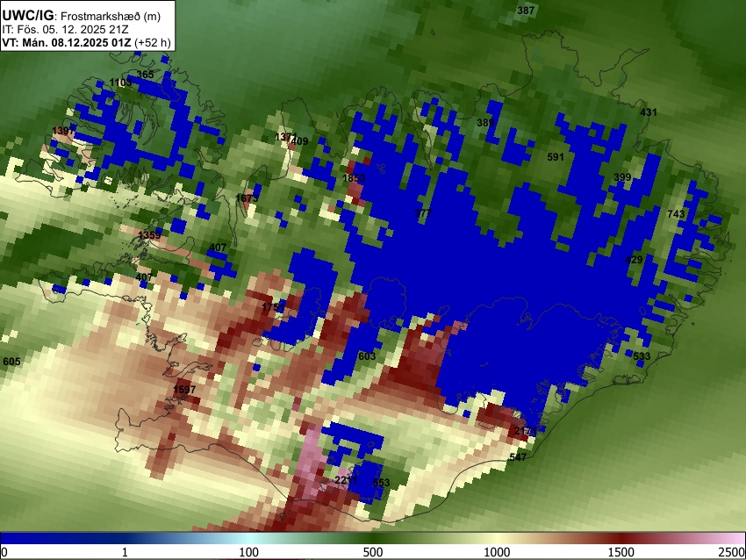Click the map value label '2211'
This screenshot has width=746, height=560.
click(346, 480)
